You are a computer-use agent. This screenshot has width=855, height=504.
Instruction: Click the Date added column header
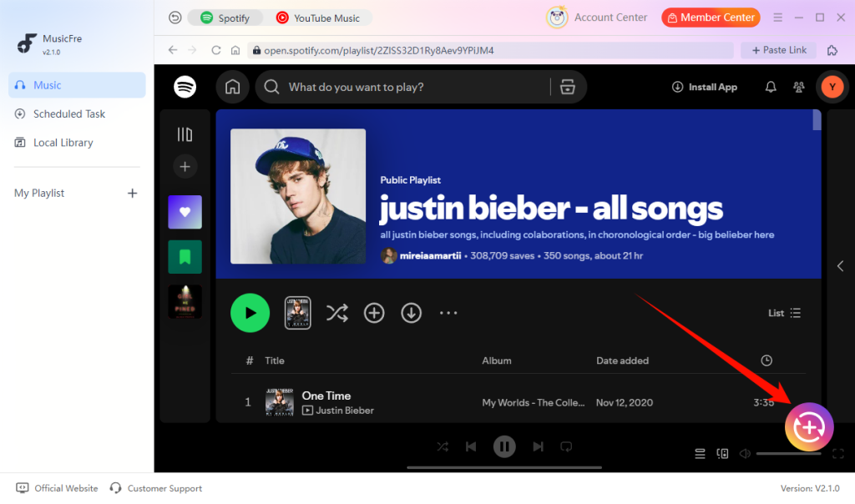click(x=622, y=360)
